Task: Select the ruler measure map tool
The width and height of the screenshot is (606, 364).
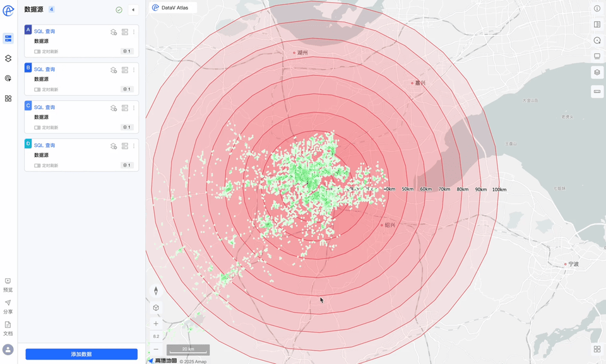Action: [597, 91]
